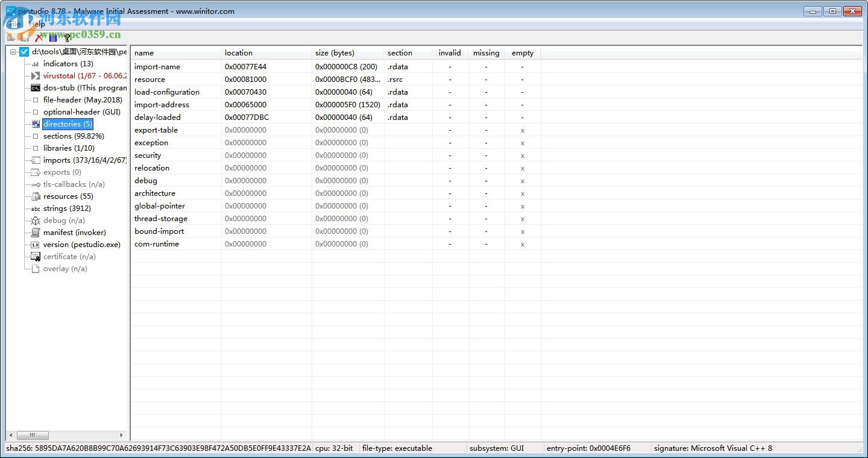Viewport: 868px width, 458px height.
Task: Click the directories grid icon
Action: click(35, 124)
